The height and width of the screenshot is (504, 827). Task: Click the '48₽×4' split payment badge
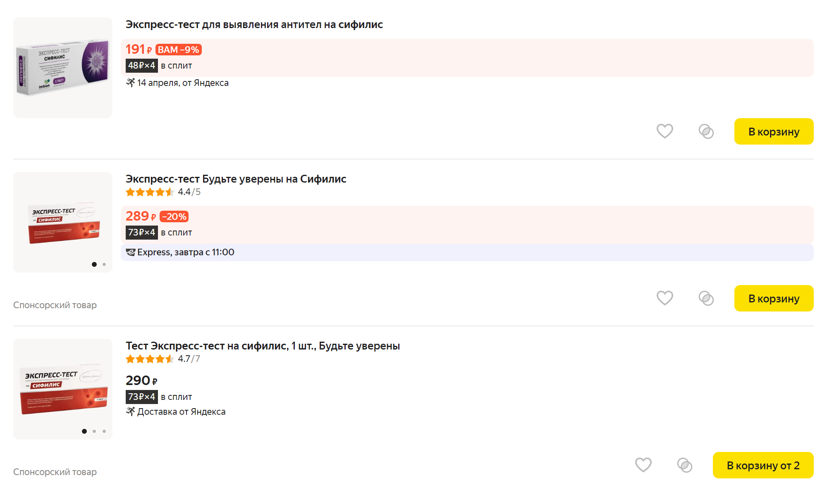click(x=142, y=66)
